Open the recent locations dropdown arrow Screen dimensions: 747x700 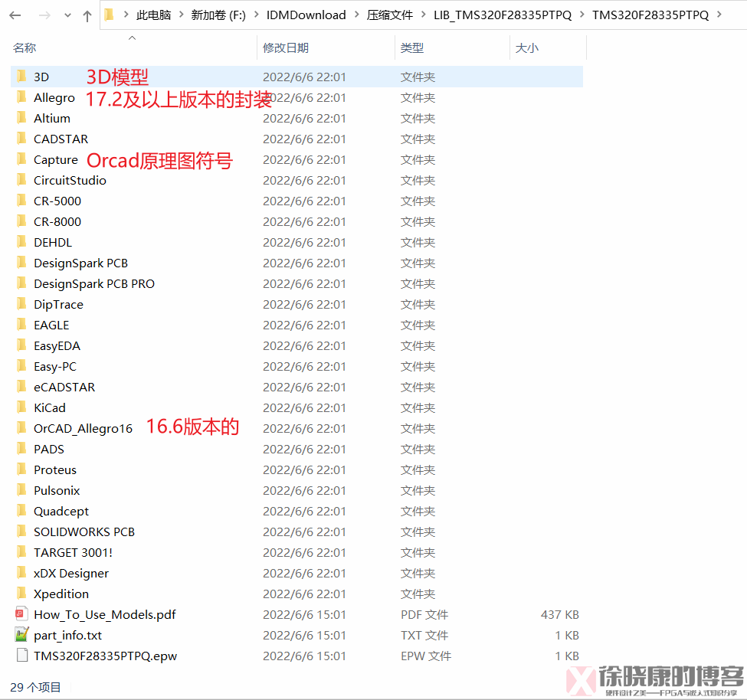coord(67,16)
